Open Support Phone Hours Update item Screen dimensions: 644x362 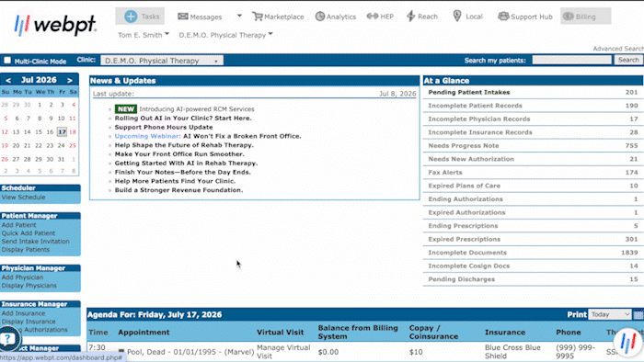point(164,127)
